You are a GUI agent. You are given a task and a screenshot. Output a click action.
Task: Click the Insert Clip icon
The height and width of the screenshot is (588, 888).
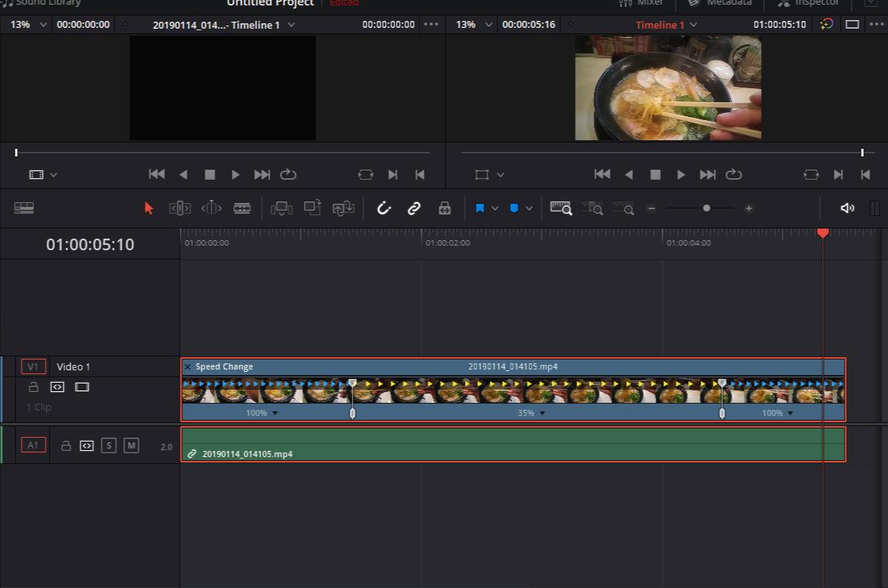tap(281, 208)
